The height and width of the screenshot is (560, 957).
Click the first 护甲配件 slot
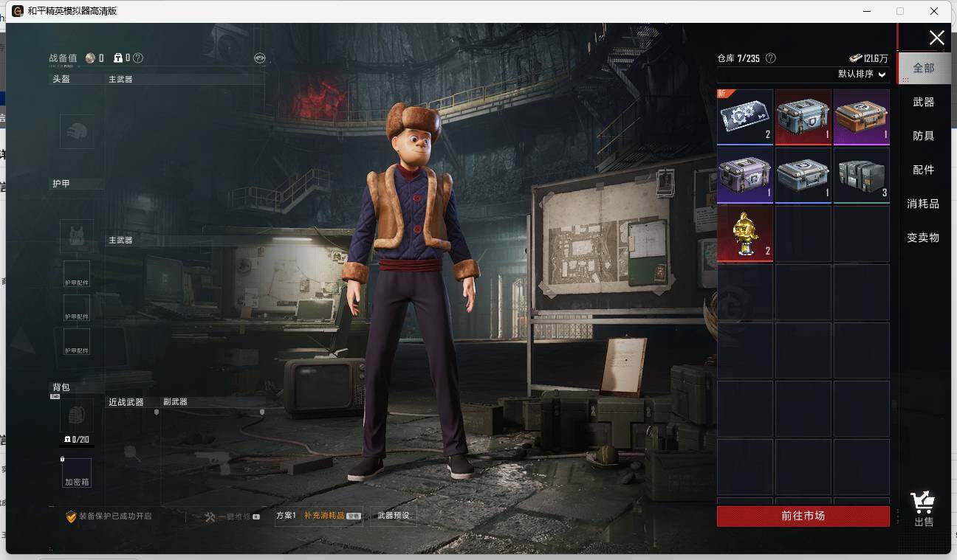tap(77, 274)
